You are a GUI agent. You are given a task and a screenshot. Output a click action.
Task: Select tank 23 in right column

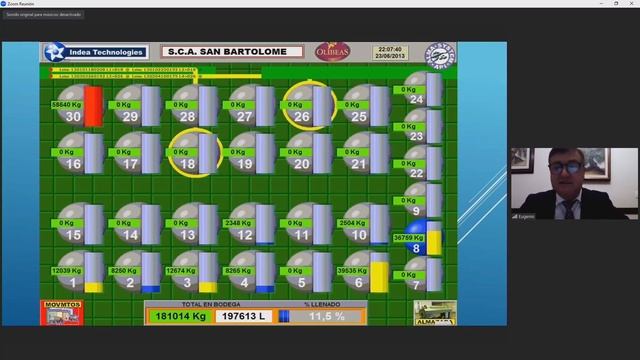point(418,126)
